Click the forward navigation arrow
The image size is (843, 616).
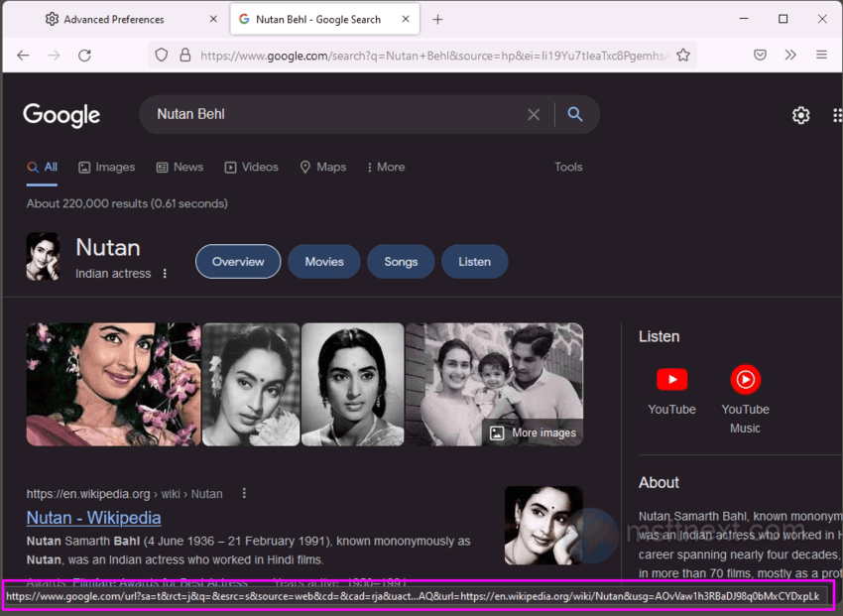tap(54, 55)
